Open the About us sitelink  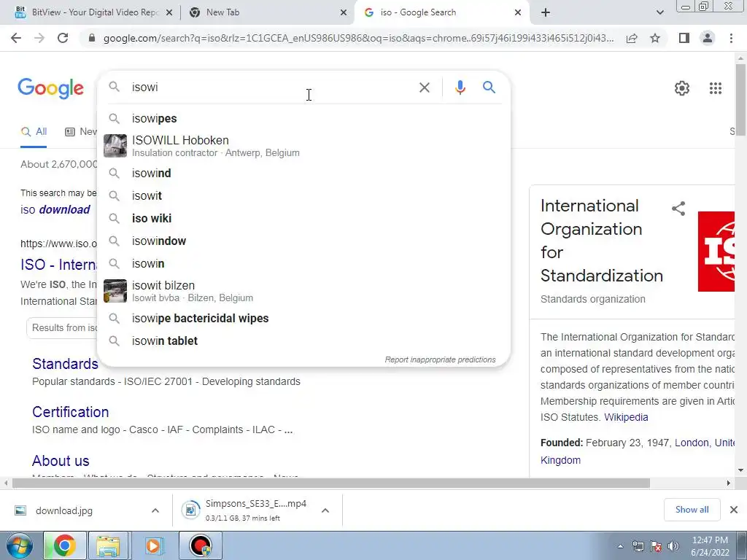[x=61, y=461]
